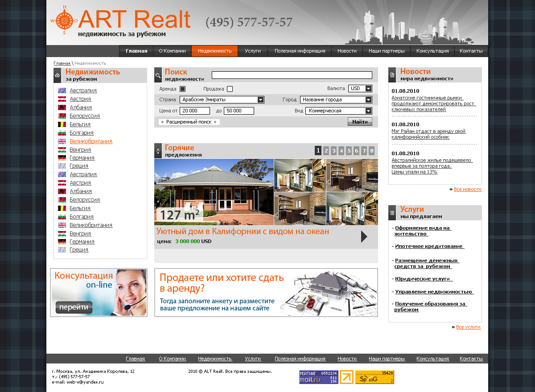
Task: Open the Страна country dropdown
Action: (222, 99)
